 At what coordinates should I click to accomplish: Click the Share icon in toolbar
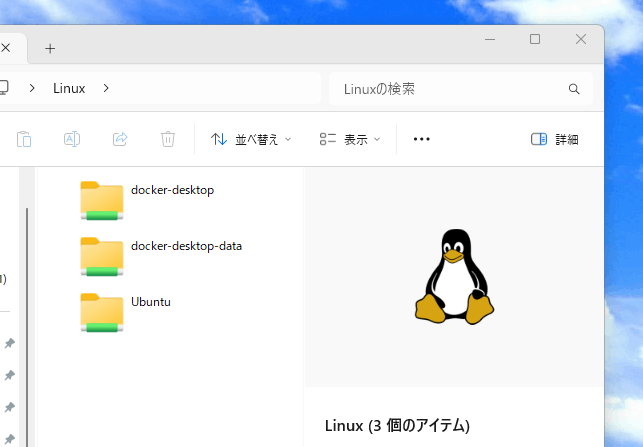point(120,139)
